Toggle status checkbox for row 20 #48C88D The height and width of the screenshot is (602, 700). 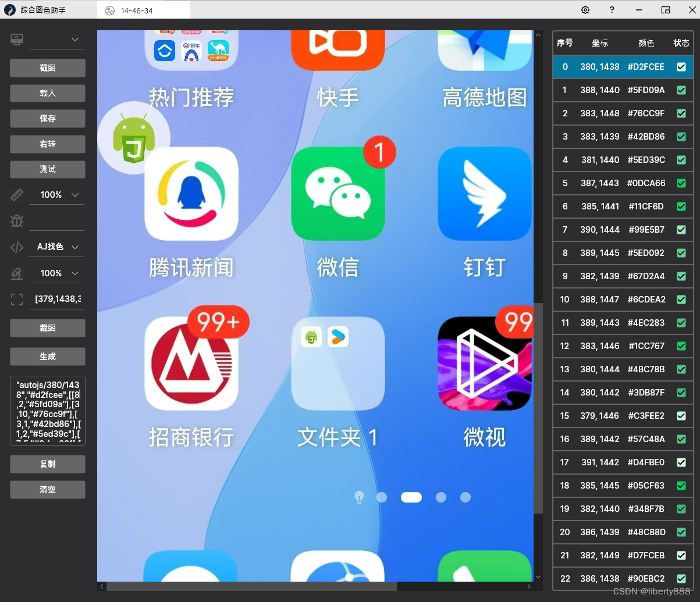[x=681, y=532]
